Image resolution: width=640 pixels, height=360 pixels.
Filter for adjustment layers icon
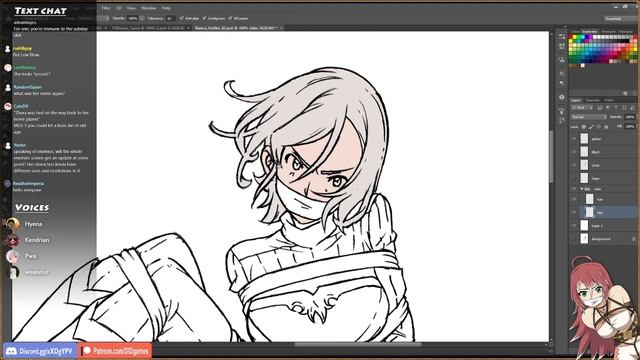(x=608, y=108)
